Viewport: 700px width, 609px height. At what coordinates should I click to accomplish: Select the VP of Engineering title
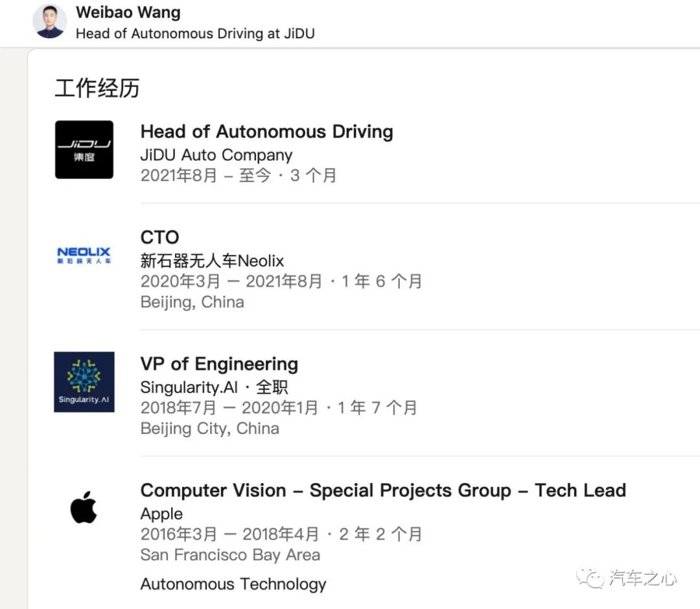click(x=219, y=364)
